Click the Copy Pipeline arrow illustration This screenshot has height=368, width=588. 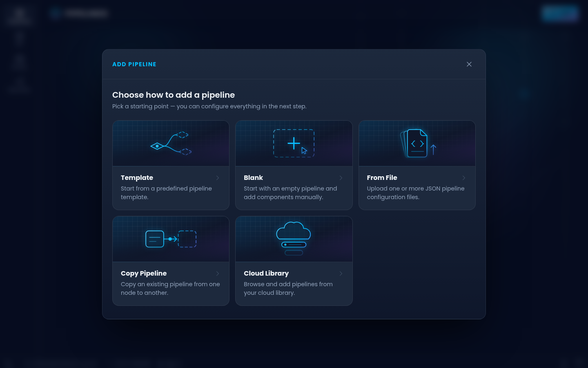[171, 239]
